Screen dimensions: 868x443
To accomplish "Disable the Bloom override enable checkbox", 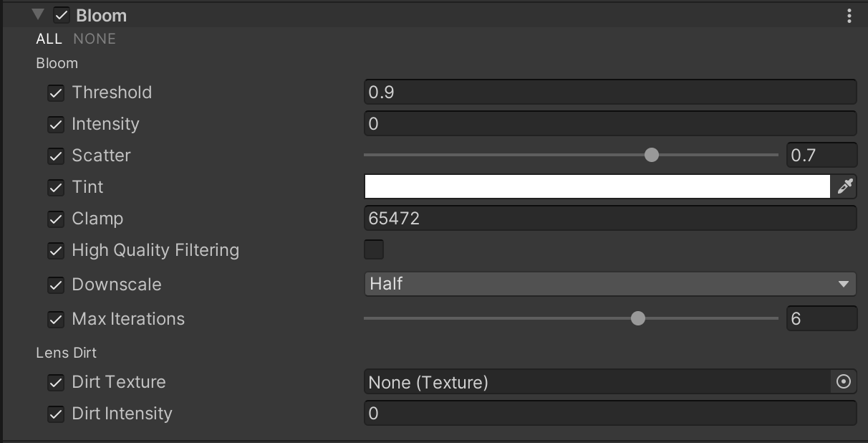I will [x=62, y=15].
